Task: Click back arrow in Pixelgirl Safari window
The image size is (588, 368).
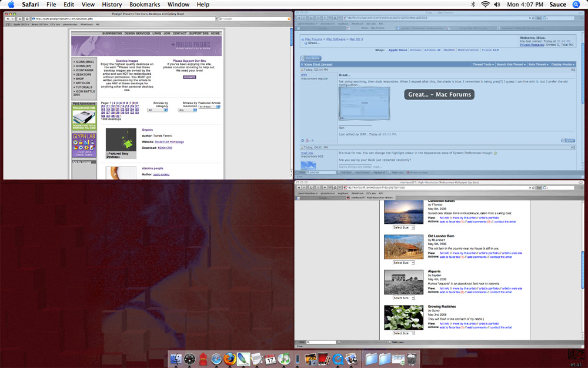Action: (8, 18)
